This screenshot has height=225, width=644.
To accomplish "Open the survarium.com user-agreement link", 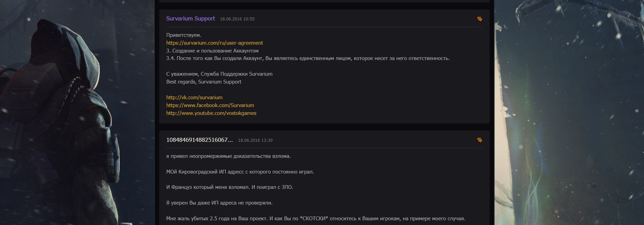I will click(215, 43).
